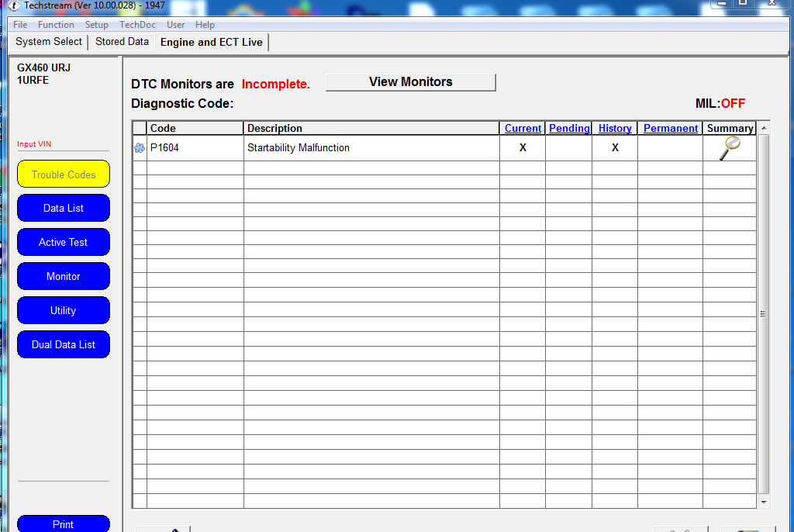Image resolution: width=794 pixels, height=532 pixels.
Task: Sort by the Current column link
Action: click(x=523, y=128)
